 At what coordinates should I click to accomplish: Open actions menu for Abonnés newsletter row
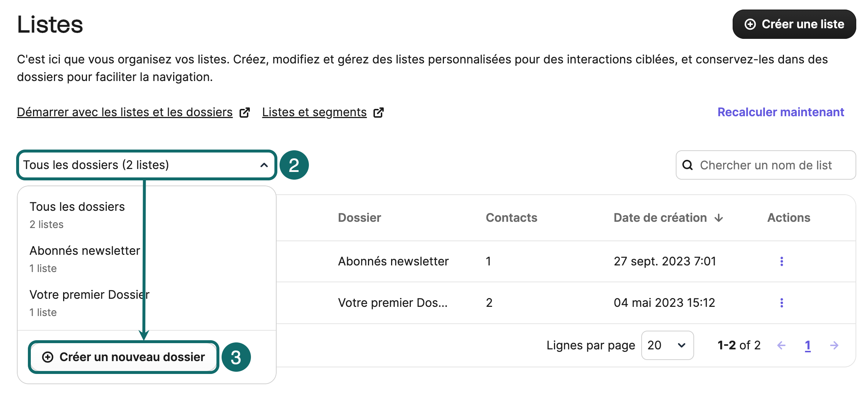[782, 261]
